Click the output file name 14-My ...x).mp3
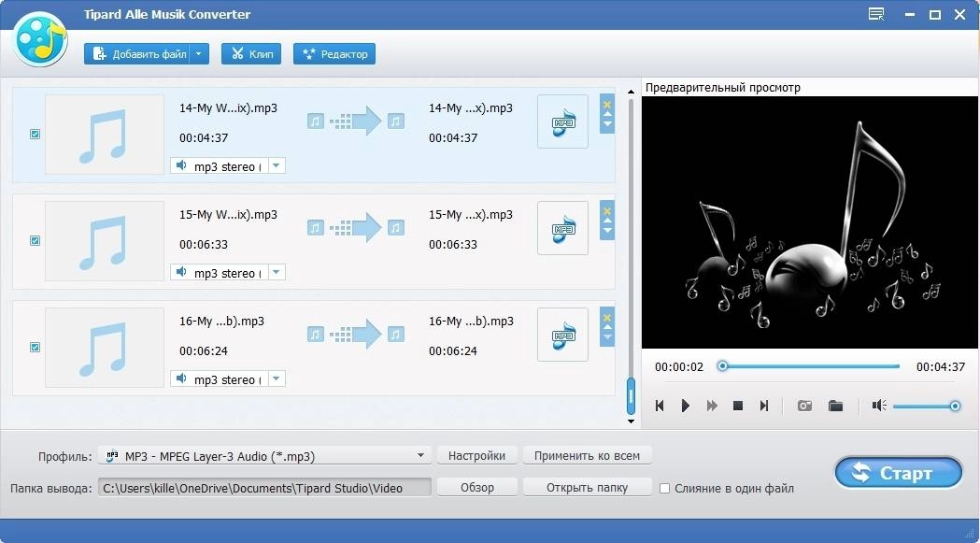This screenshot has height=543, width=980. 471,107
